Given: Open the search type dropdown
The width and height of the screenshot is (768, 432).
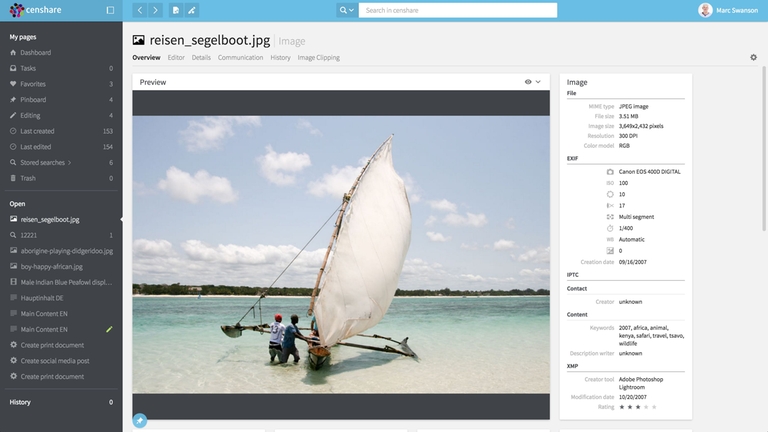Looking at the screenshot, I should pyautogui.click(x=346, y=10).
